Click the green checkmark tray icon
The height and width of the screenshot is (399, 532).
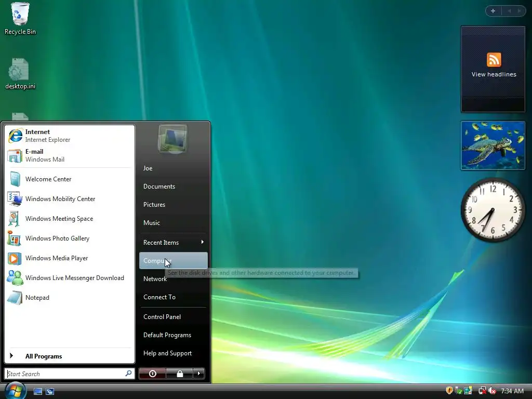458,391
